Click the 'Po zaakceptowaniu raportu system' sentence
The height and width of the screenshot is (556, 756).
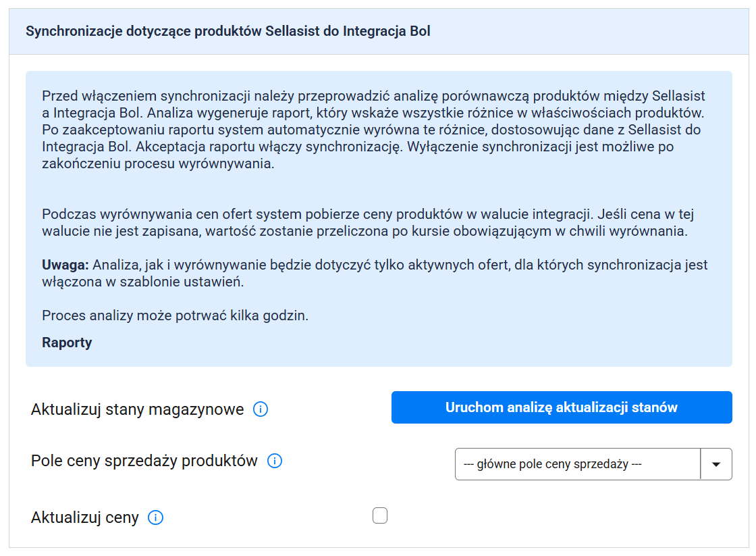click(135, 129)
